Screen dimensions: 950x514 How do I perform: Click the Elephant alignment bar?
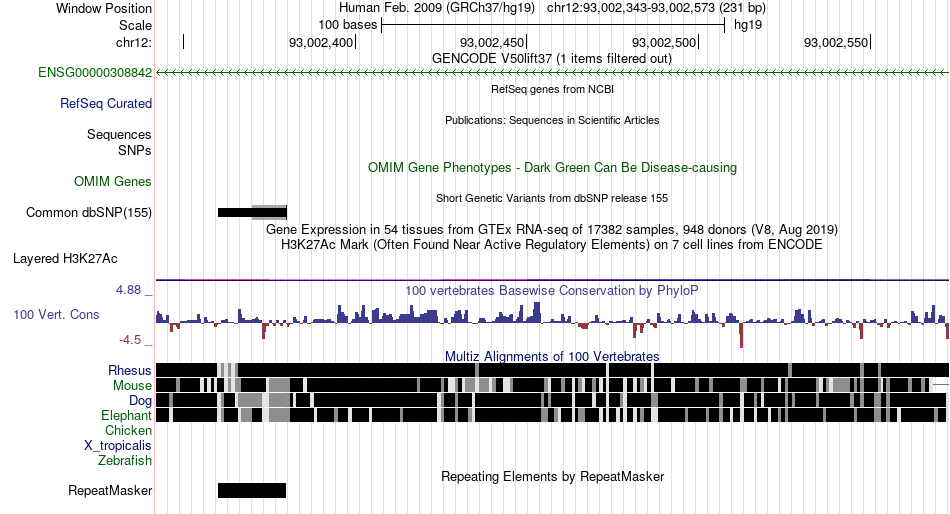(551, 415)
